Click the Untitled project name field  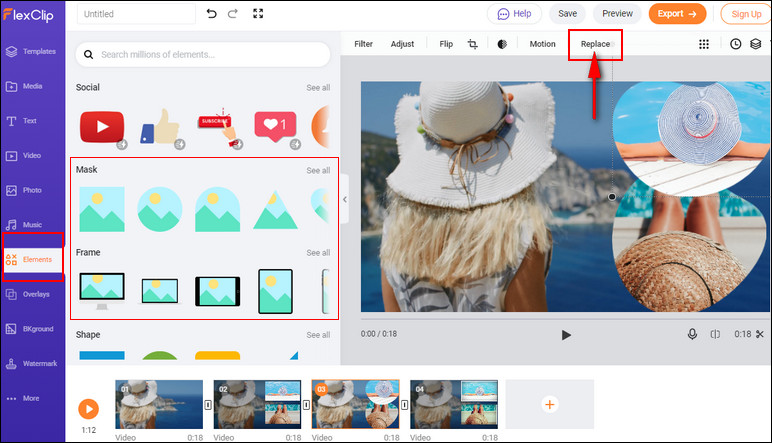click(x=136, y=14)
